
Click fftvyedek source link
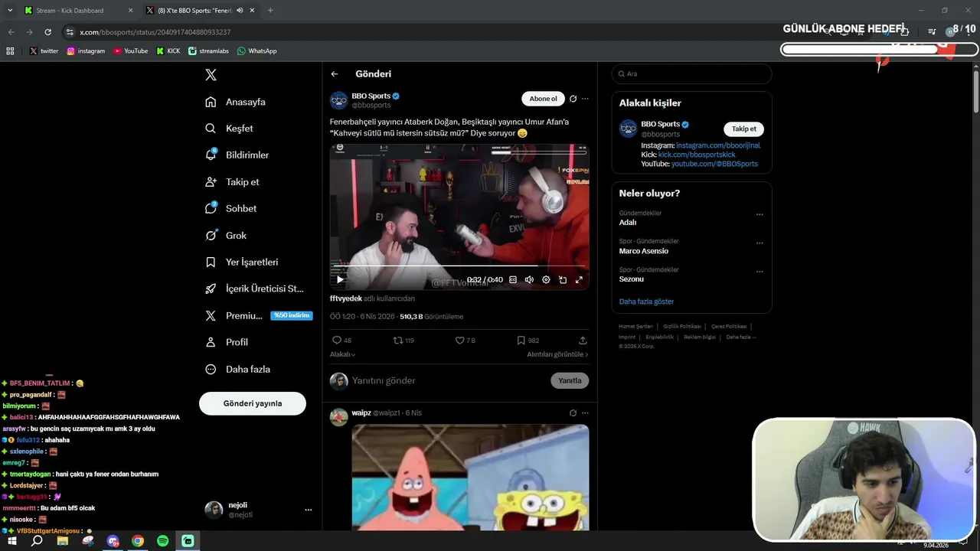point(346,298)
